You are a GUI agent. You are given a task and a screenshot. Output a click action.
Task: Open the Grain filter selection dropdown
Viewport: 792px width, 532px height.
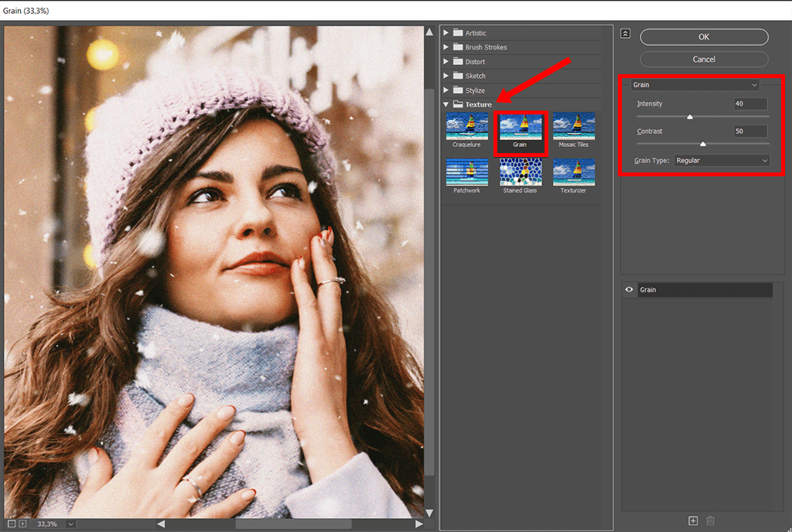coord(695,85)
